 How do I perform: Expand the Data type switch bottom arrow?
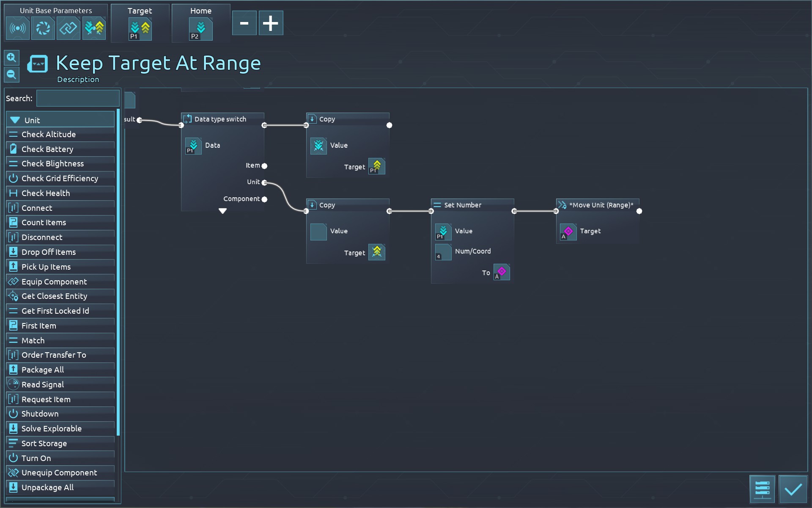(222, 211)
